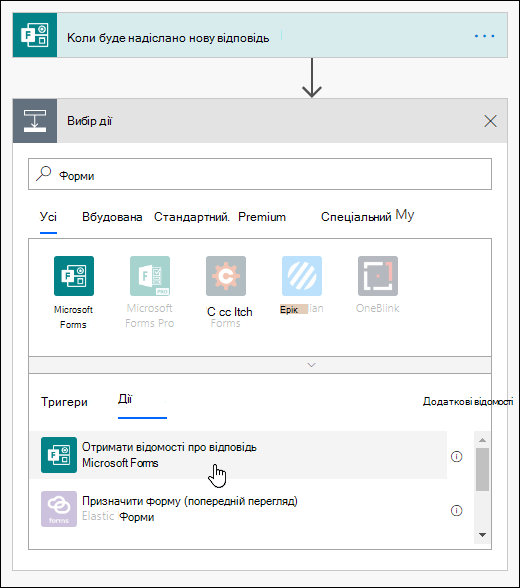Screen dimensions: 520x588
Task: Choose 'Призначити форму (попередній перегляд)' action
Action: [x=238, y=509]
